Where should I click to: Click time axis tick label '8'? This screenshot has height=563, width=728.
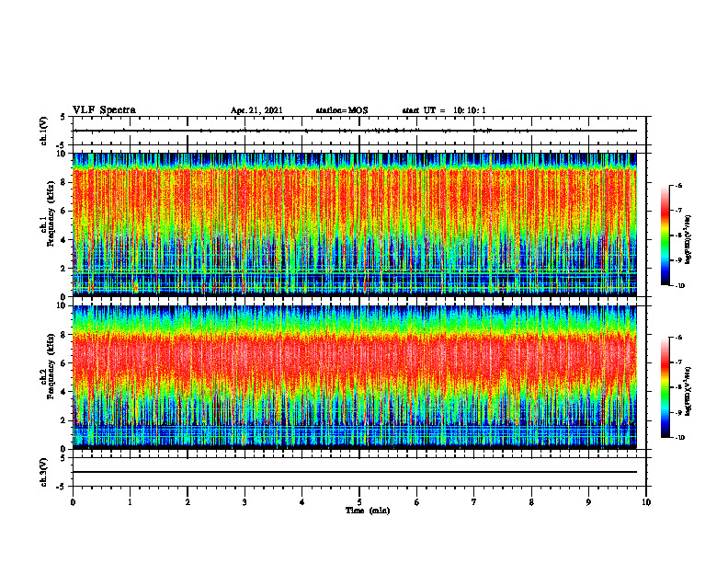pyautogui.click(x=531, y=502)
